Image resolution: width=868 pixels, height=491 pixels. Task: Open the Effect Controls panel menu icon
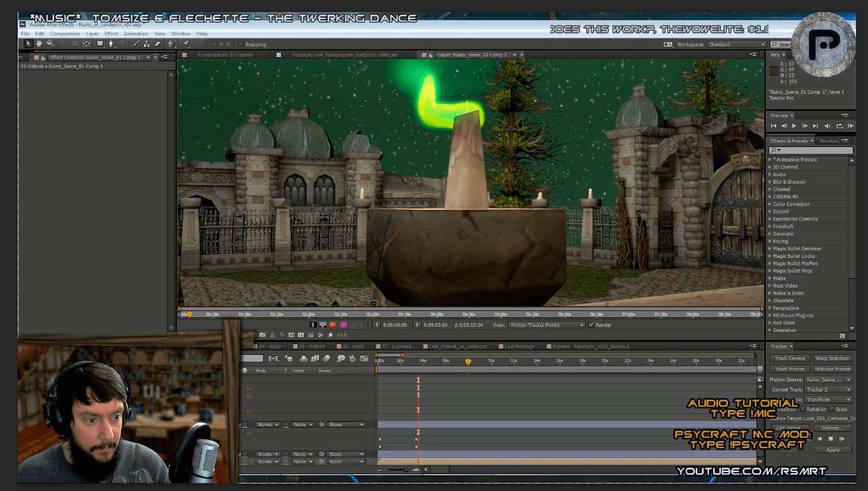(164, 57)
